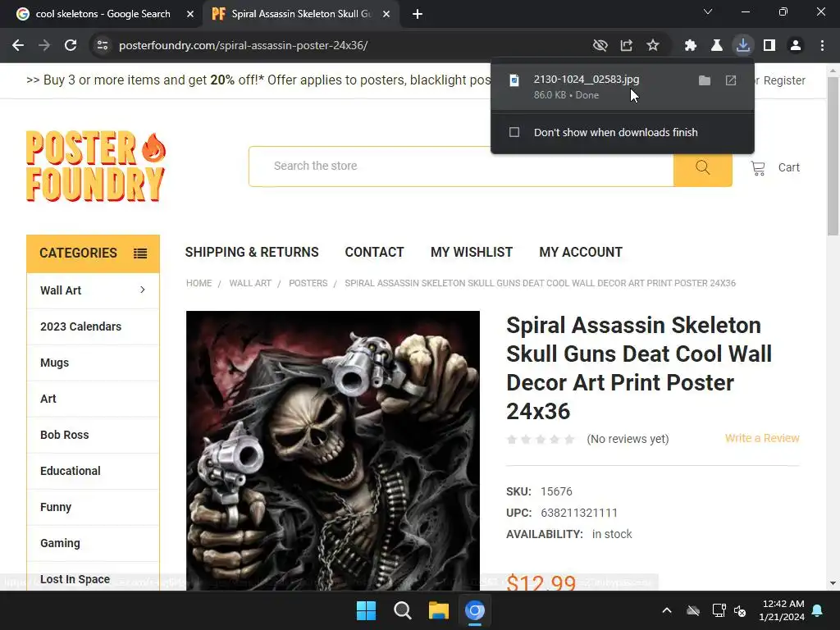Click the muted volume tray icon
840x630 pixels.
pos(741,610)
